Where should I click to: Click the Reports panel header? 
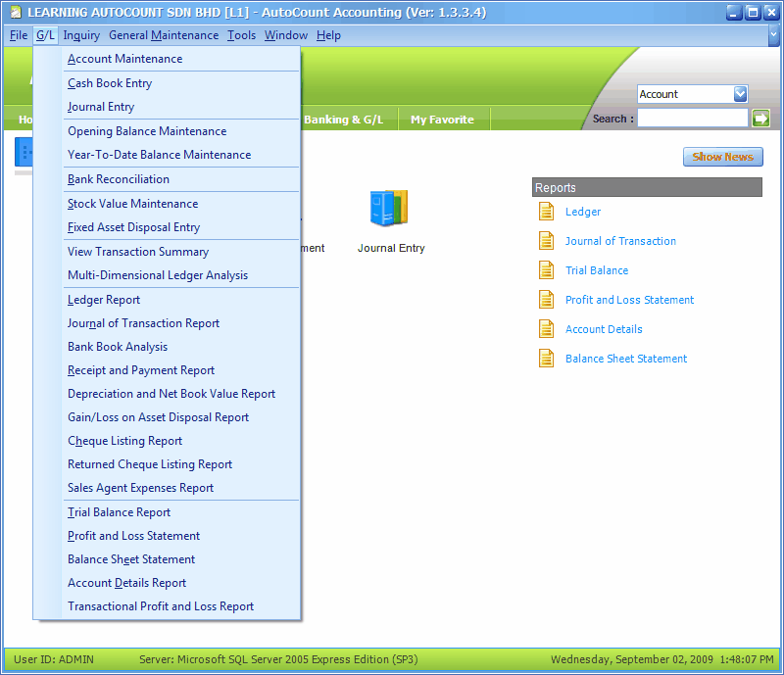[647, 187]
